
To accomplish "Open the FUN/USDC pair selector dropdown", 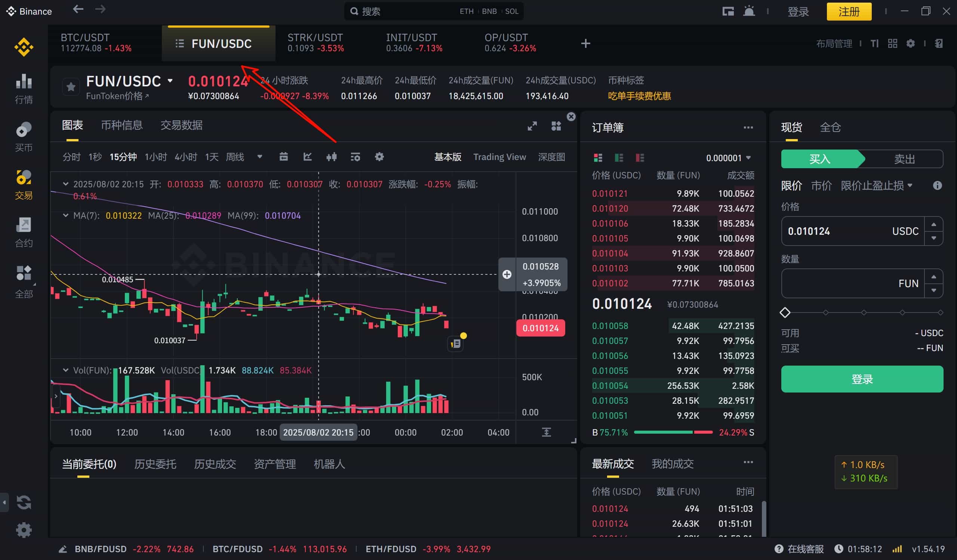I will point(170,80).
